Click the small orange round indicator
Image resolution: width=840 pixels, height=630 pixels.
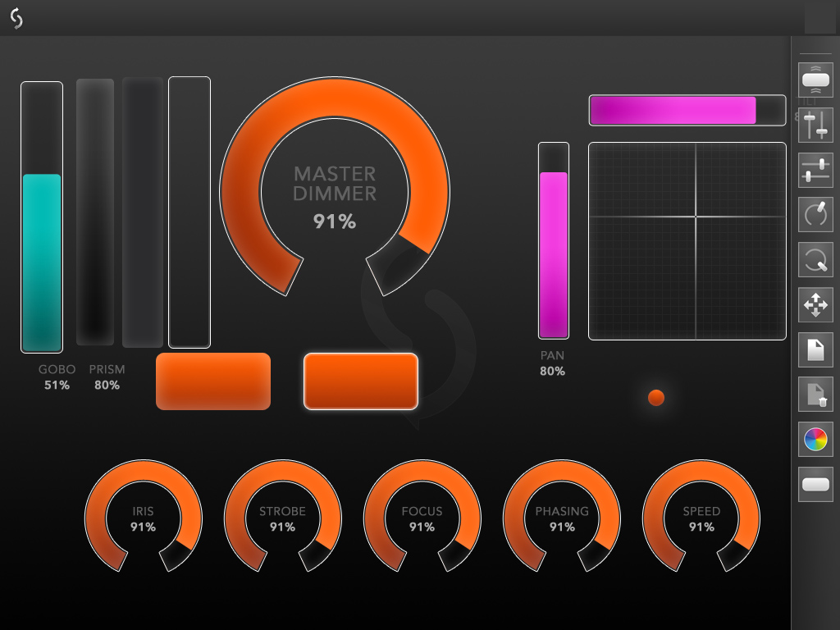click(x=656, y=398)
